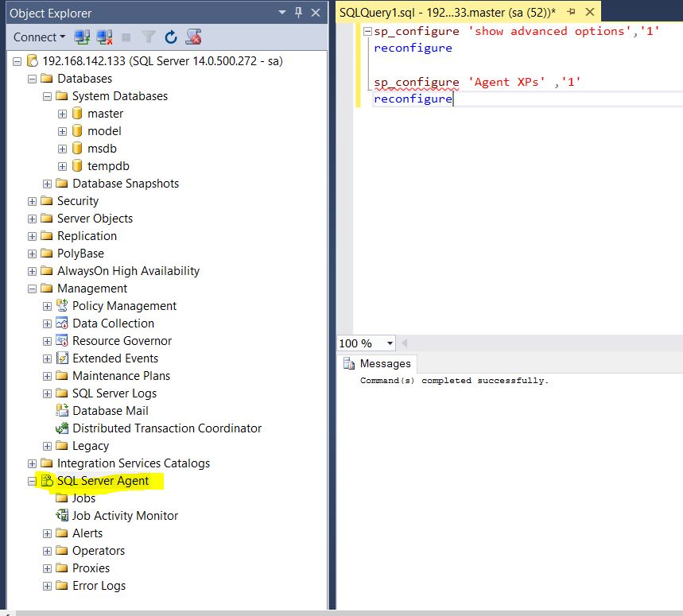
Task: Open the 100 % zoom dropdown
Action: click(390, 343)
